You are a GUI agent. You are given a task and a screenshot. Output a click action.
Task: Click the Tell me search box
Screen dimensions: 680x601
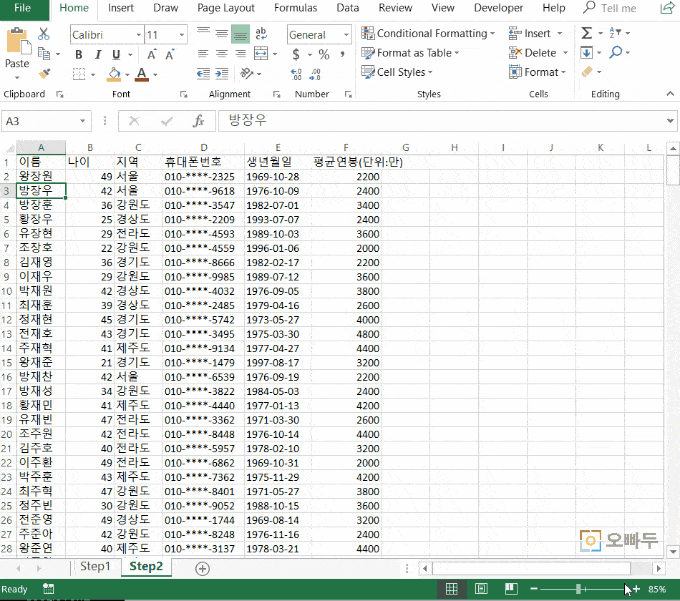coord(610,8)
